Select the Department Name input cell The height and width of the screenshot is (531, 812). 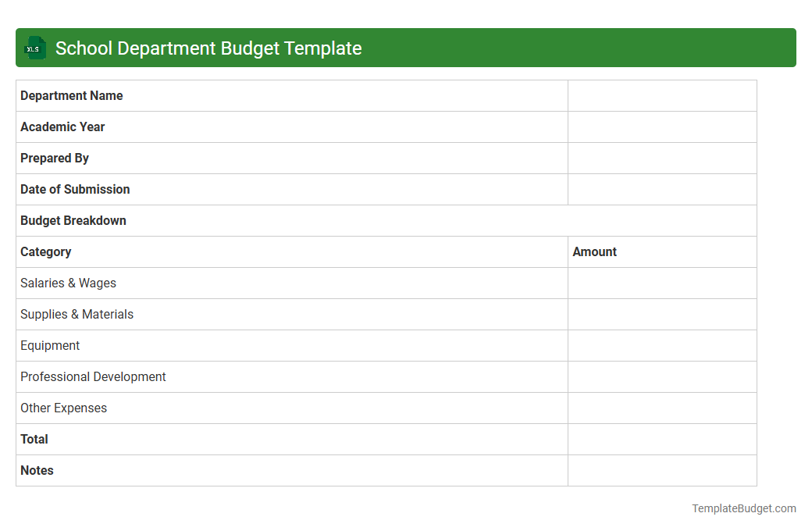(662, 95)
